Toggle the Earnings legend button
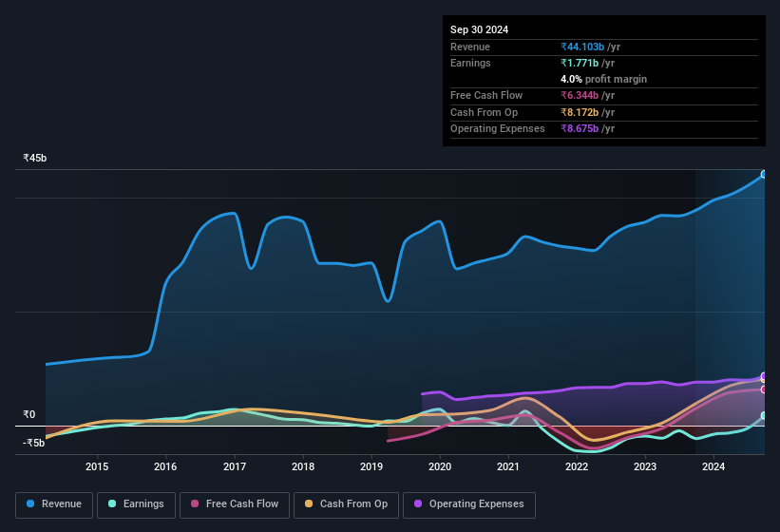Viewport: 780px width, 532px height. [x=136, y=505]
